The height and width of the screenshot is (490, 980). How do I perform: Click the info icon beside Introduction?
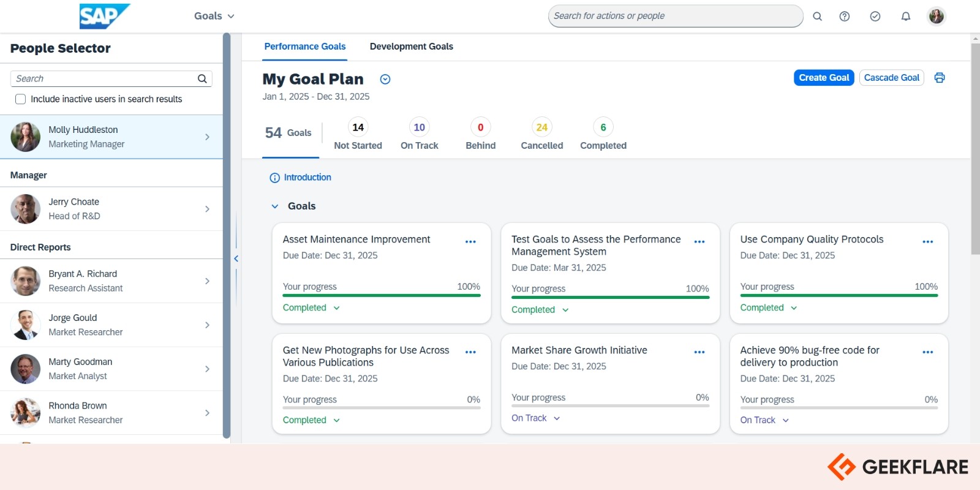point(274,178)
